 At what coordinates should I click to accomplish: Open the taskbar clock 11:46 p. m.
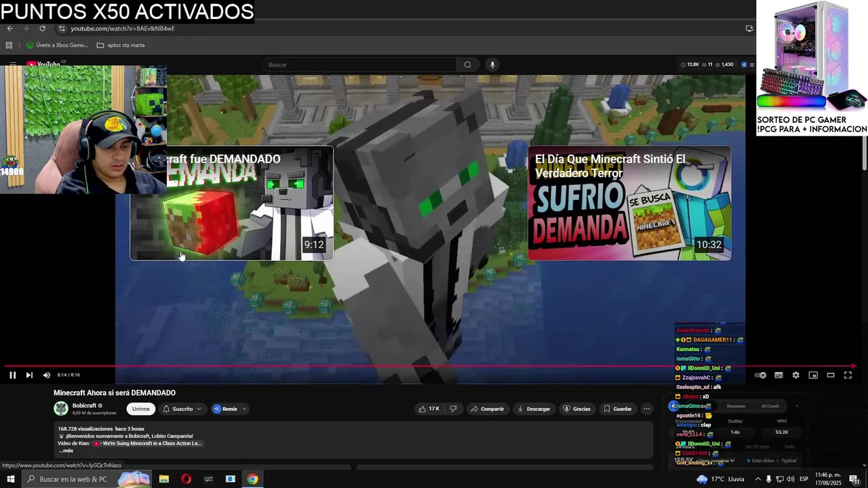click(x=828, y=479)
